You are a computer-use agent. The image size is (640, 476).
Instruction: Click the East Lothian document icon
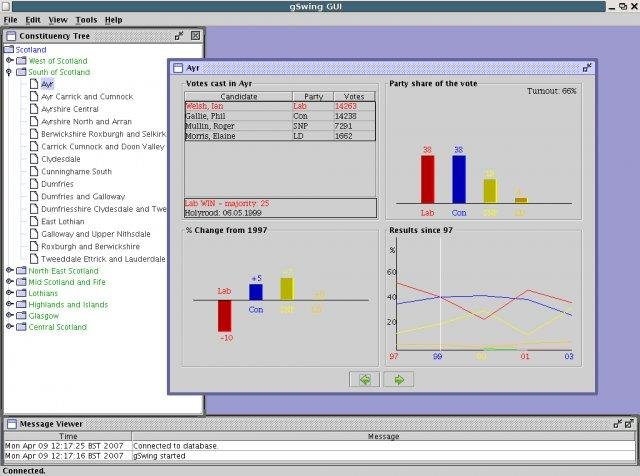[x=34, y=221]
